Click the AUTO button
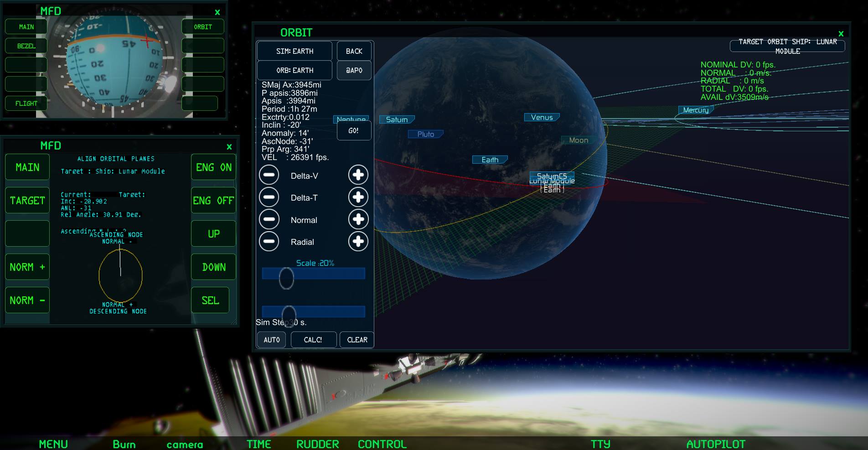The image size is (868, 450). click(x=272, y=340)
